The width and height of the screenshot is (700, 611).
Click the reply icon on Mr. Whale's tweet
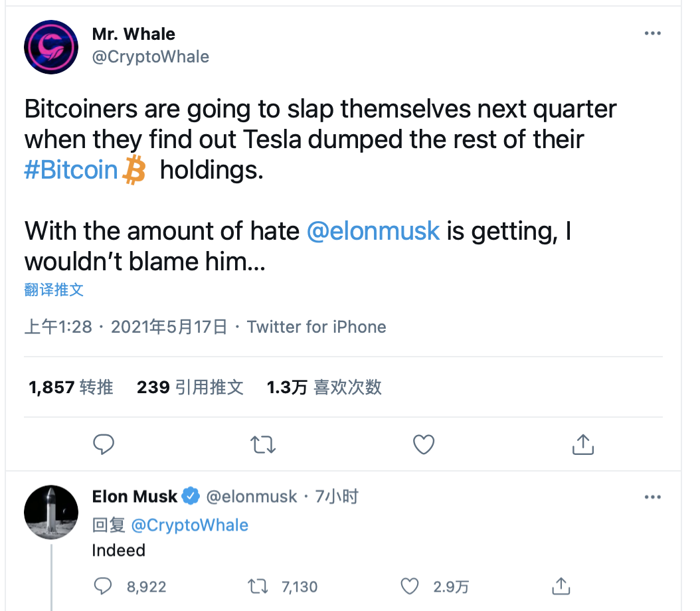point(104,444)
